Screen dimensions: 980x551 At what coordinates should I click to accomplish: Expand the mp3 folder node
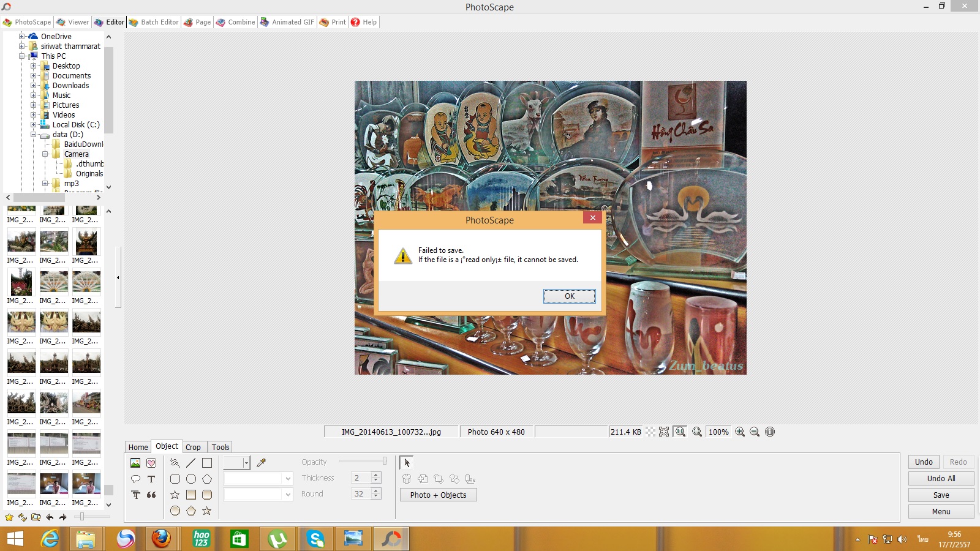coord(45,184)
